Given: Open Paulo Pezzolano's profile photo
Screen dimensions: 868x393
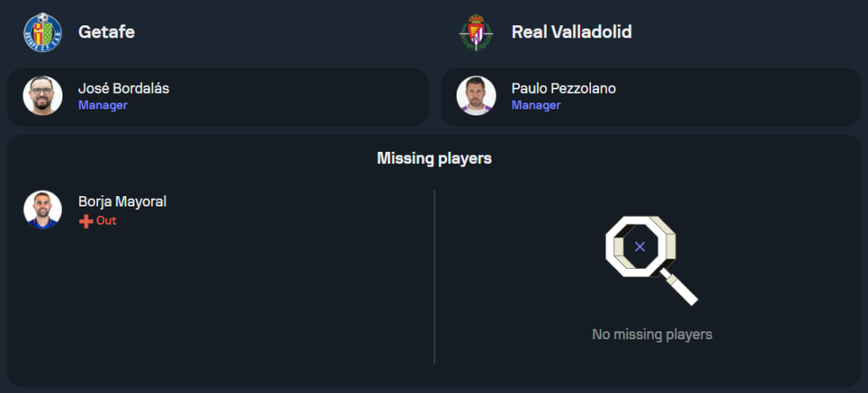Looking at the screenshot, I should (476, 96).
